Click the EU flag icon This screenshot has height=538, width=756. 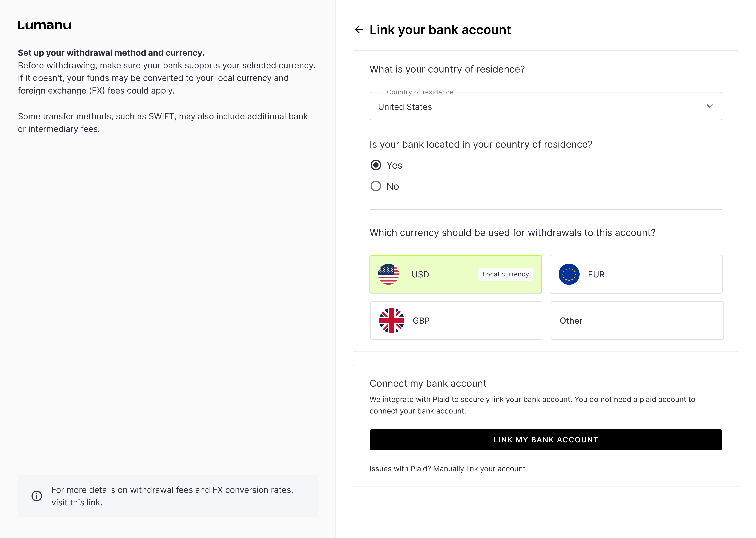tap(569, 274)
